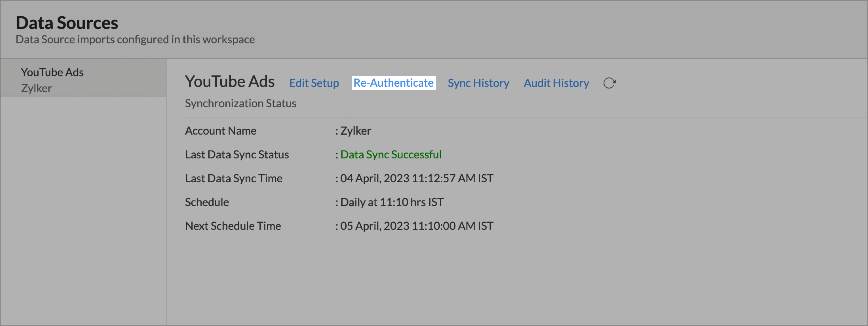Screen dimensions: 868x326
Task: Click the Data Sources page heading
Action: (67, 23)
